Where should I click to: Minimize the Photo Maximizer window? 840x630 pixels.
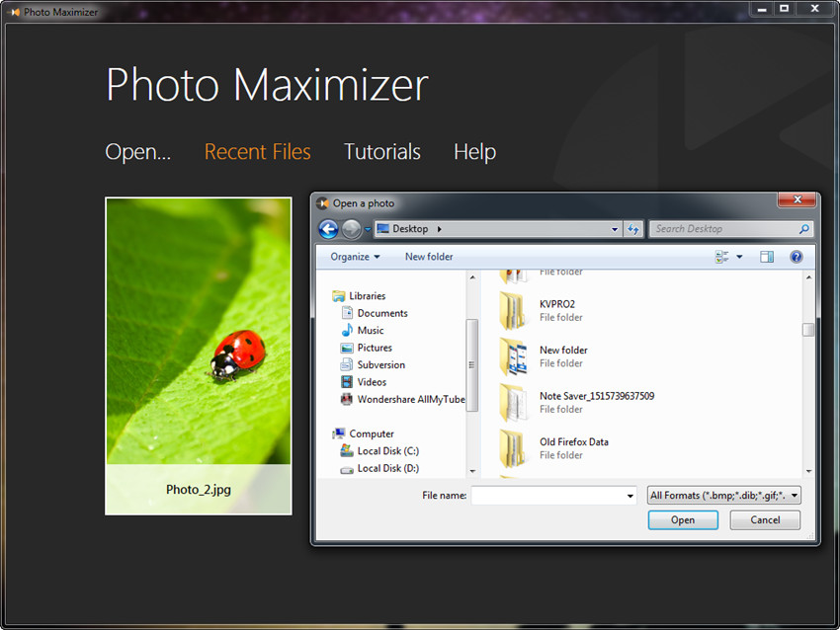tap(762, 9)
